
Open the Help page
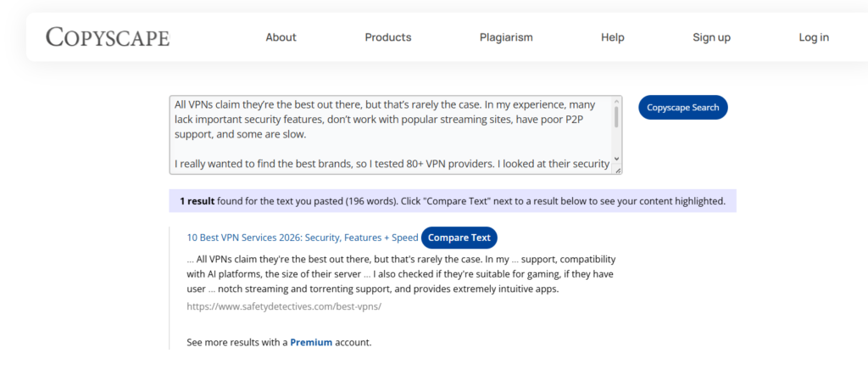point(613,37)
